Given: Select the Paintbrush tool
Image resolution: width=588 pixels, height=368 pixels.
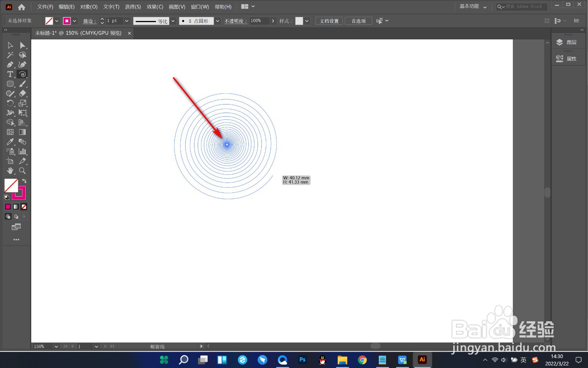Looking at the screenshot, I should (22, 84).
